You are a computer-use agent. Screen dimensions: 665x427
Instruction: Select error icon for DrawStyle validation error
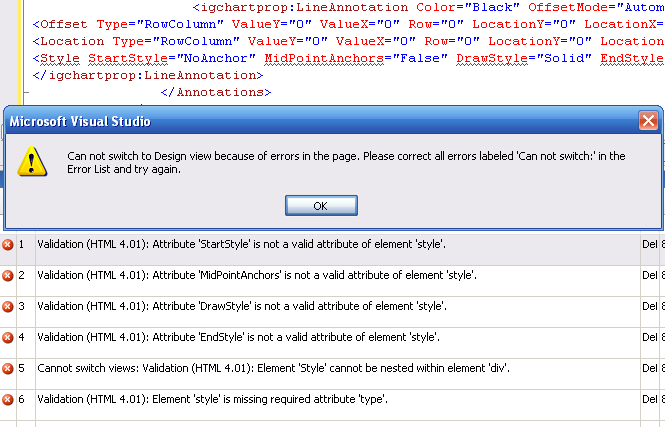click(8, 307)
